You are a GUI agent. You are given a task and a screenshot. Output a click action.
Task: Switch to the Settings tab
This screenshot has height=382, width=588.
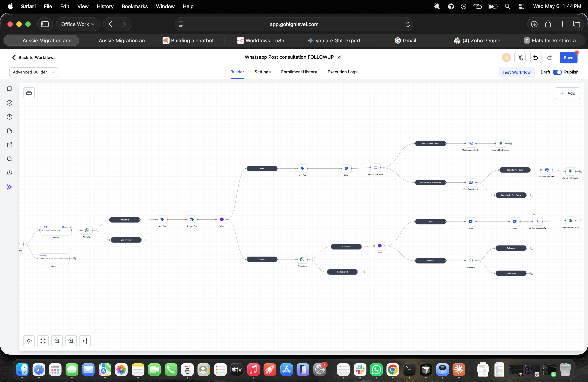pyautogui.click(x=262, y=72)
